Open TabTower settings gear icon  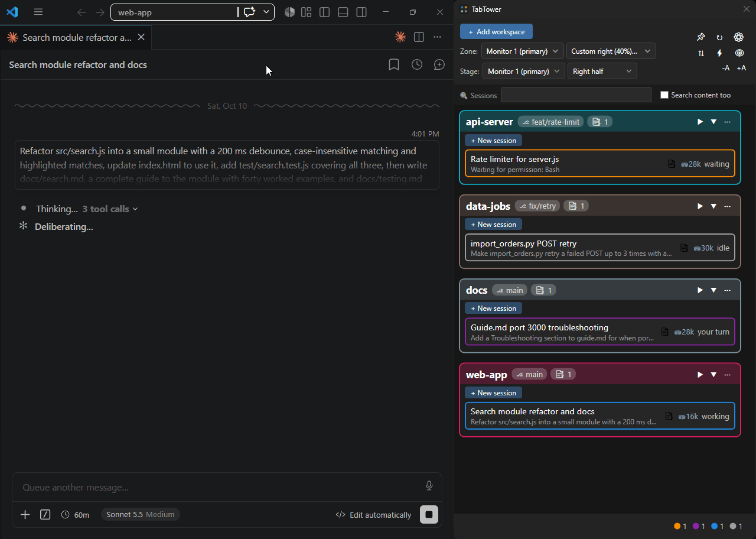739,37
